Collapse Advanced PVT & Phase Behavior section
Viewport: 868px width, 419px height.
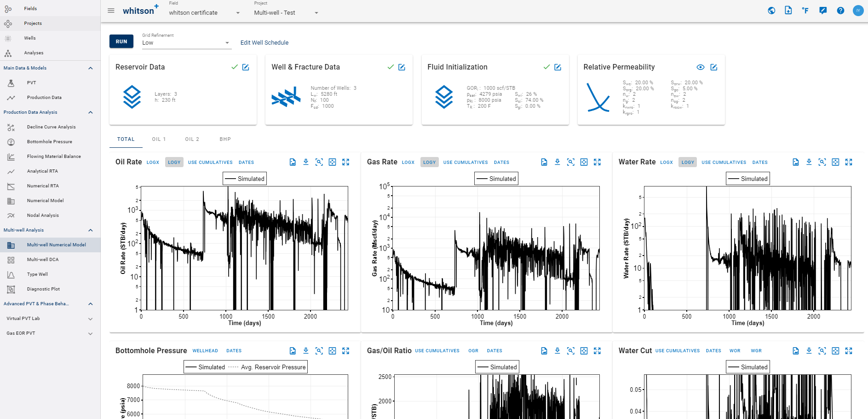pyautogui.click(x=91, y=304)
